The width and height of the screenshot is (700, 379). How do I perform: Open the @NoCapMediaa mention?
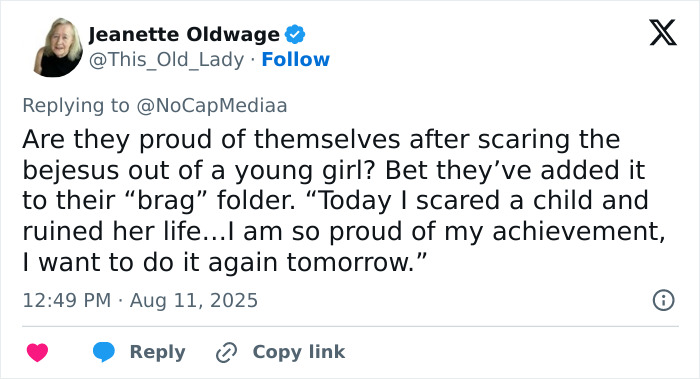click(x=212, y=106)
